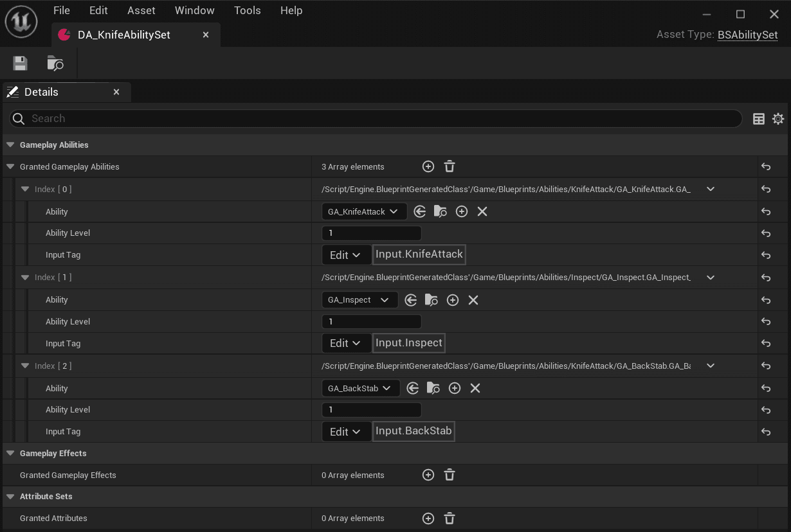Reset Index [0] Input Tag to default
791x532 pixels.
(x=766, y=255)
